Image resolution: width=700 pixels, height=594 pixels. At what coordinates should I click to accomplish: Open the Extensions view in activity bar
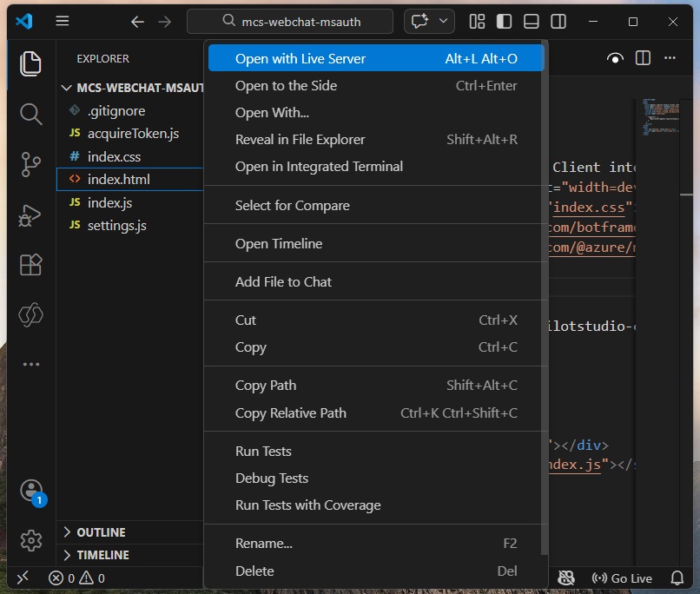31,265
